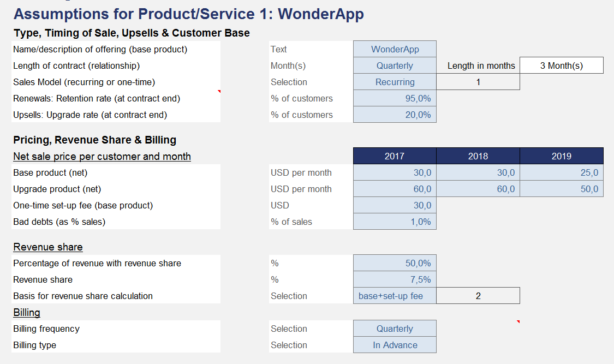The image size is (614, 364).
Task: Click the Quarterly cell for contract length
Action: [395, 65]
